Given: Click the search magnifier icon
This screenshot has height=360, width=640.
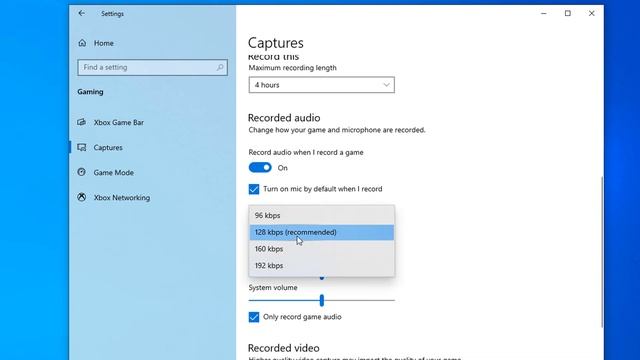Looking at the screenshot, I should tap(220, 67).
